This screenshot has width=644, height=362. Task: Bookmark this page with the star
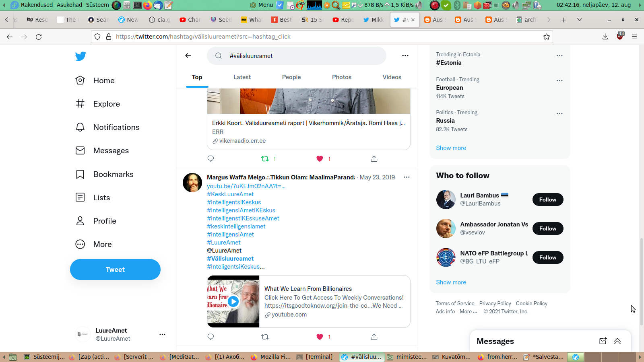point(546,37)
